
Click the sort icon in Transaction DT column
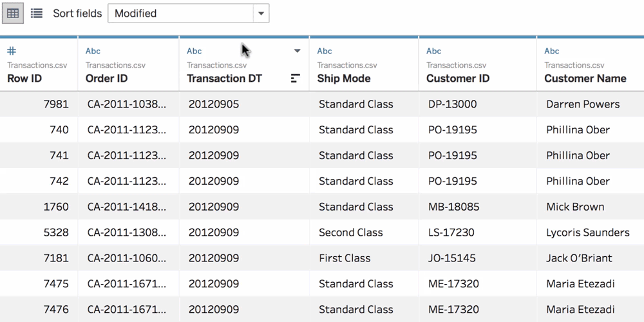(296, 79)
